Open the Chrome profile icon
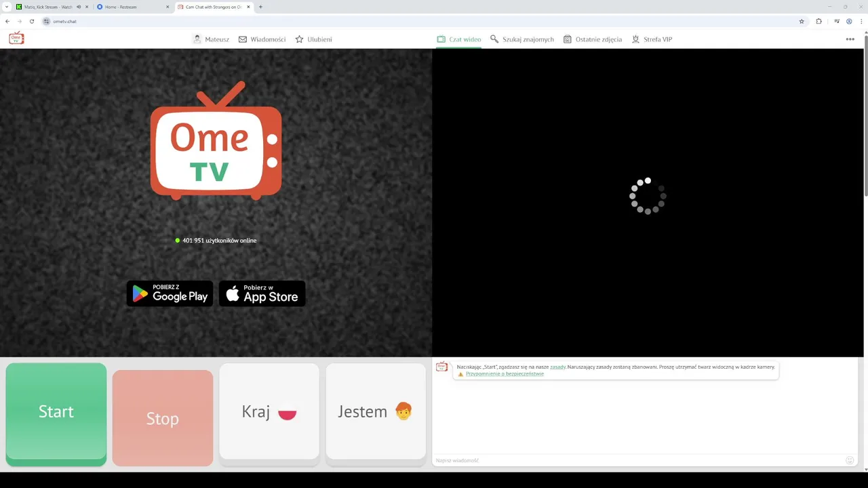The width and height of the screenshot is (868, 488). click(x=849, y=21)
